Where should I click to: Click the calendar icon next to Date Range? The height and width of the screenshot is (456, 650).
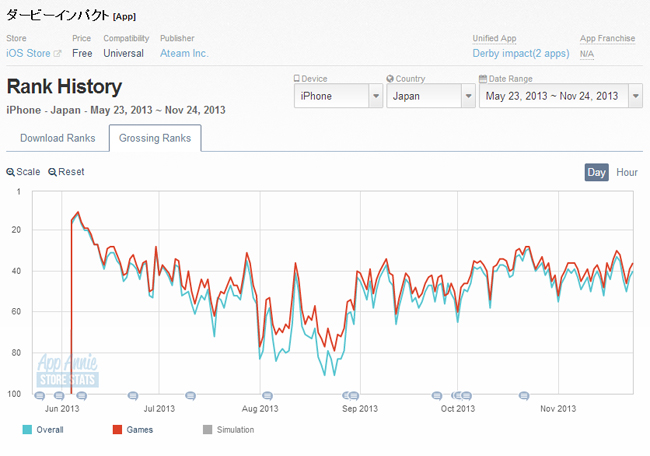(x=483, y=78)
